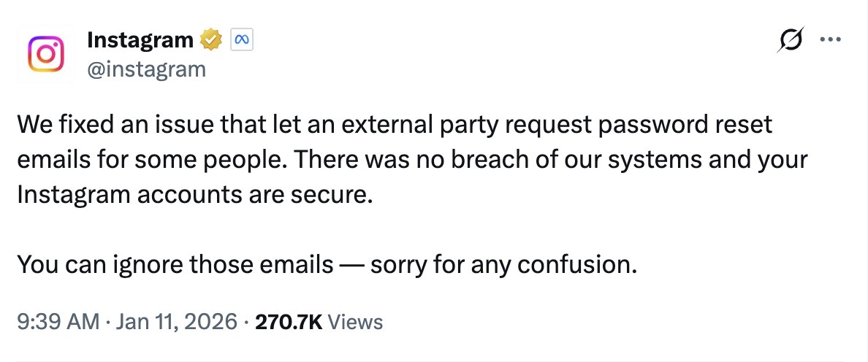Click the @instagram handle

[x=146, y=69]
